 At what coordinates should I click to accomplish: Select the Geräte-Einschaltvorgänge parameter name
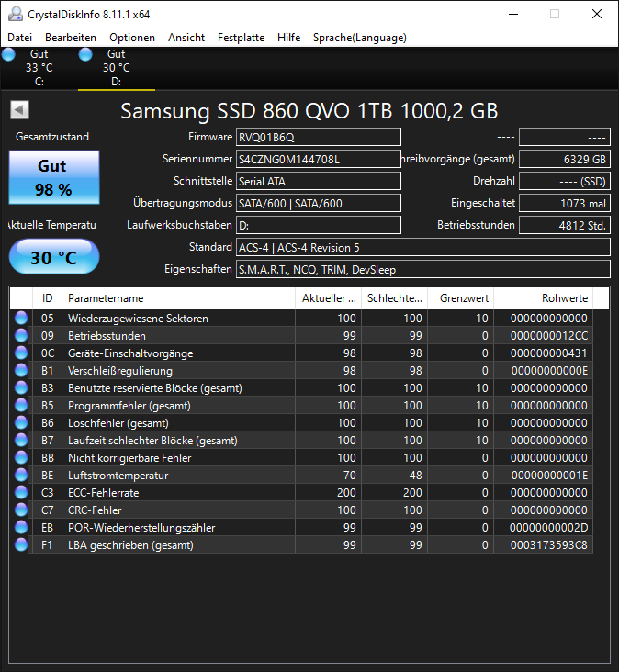click(130, 353)
